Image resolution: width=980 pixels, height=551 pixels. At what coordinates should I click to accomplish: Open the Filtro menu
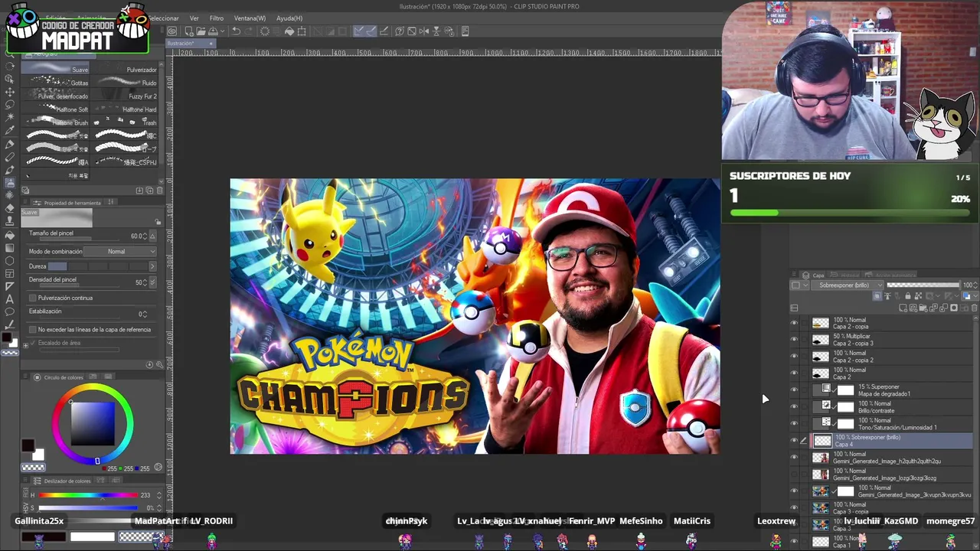(217, 18)
